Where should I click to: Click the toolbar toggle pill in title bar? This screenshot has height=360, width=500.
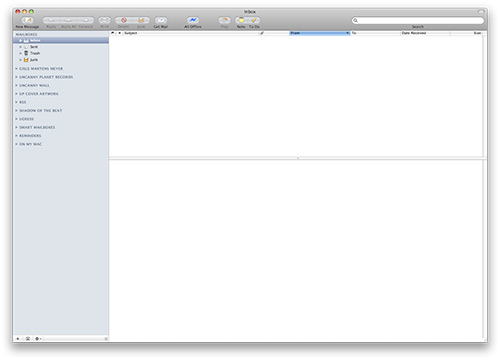(481, 11)
